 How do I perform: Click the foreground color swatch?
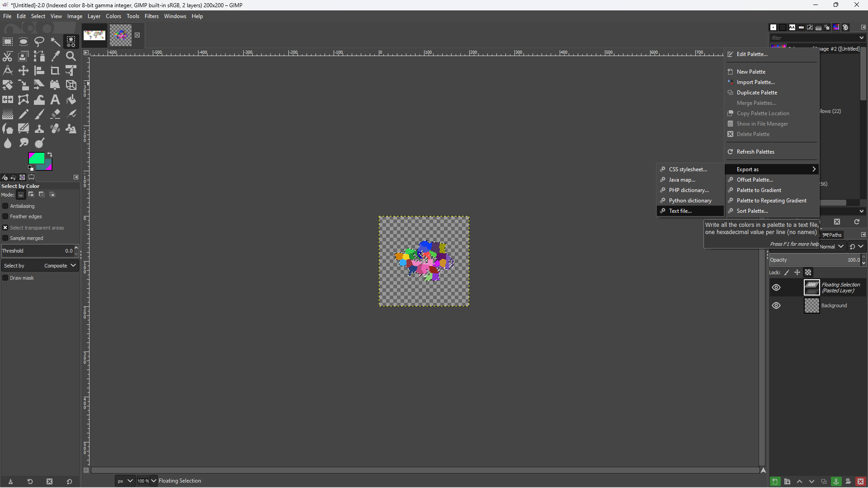pyautogui.click(x=36, y=158)
